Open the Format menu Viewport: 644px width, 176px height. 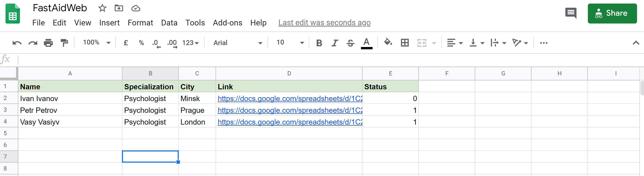click(x=140, y=23)
